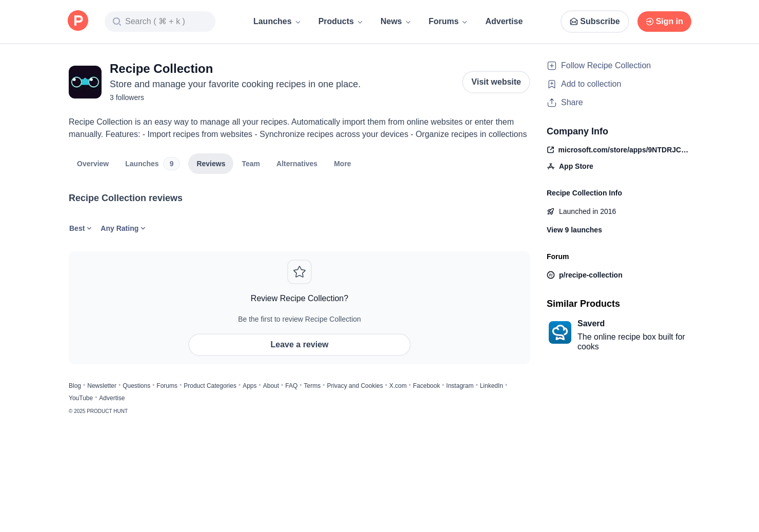Open the App Store link text
Image resolution: width=759 pixels, height=532 pixels.
click(576, 166)
